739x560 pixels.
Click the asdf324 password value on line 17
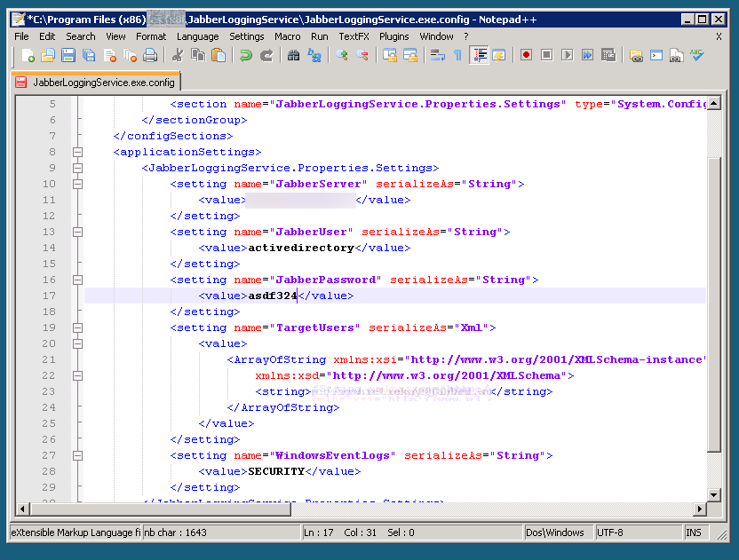click(273, 296)
